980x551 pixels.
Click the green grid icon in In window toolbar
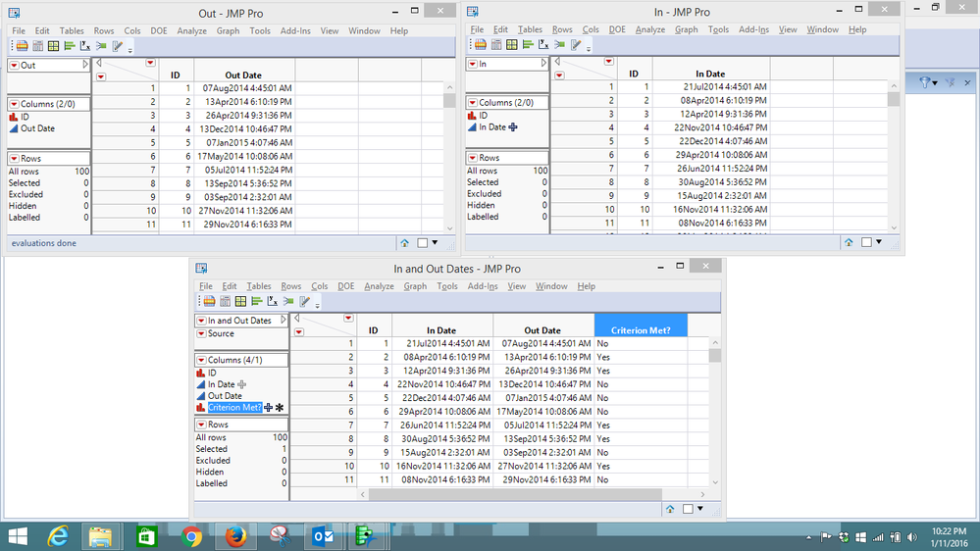512,44
